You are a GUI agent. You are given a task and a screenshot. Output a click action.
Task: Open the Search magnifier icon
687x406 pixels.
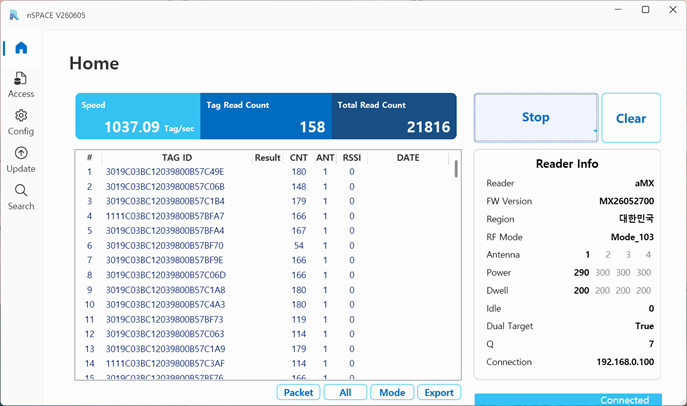point(21,191)
